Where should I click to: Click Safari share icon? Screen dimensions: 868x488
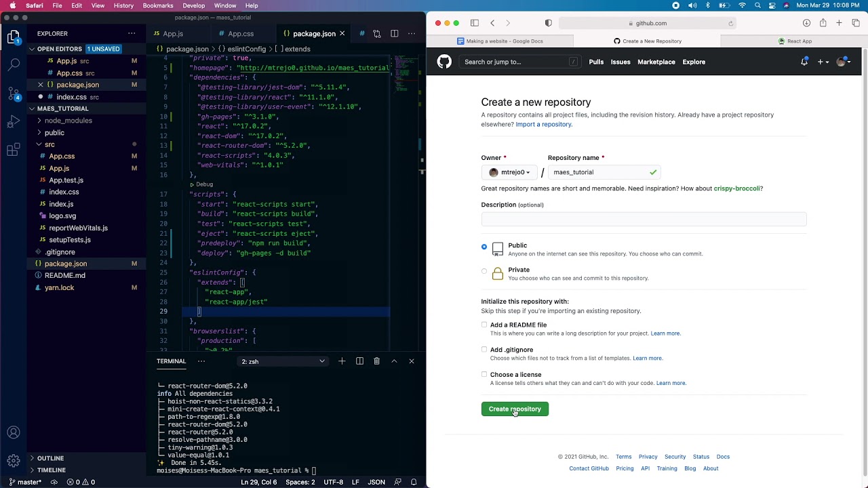(823, 23)
